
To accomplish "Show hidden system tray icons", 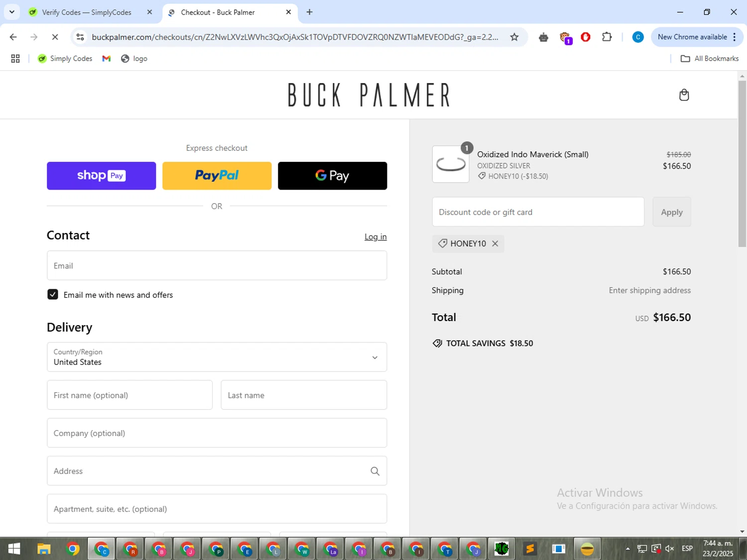I will point(627,549).
